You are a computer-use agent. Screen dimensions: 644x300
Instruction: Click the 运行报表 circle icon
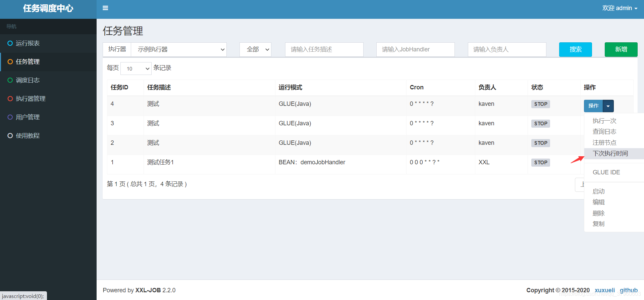(x=10, y=43)
